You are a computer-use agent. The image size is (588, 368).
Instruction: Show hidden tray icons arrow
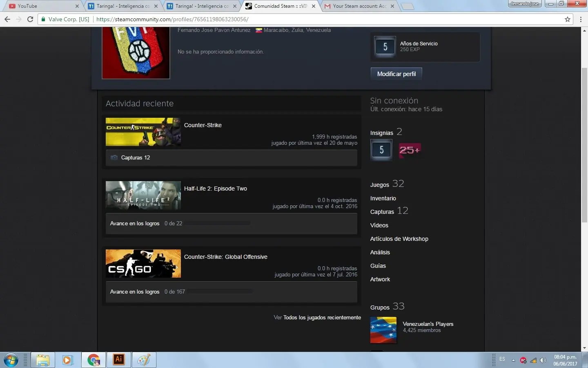coord(513,360)
